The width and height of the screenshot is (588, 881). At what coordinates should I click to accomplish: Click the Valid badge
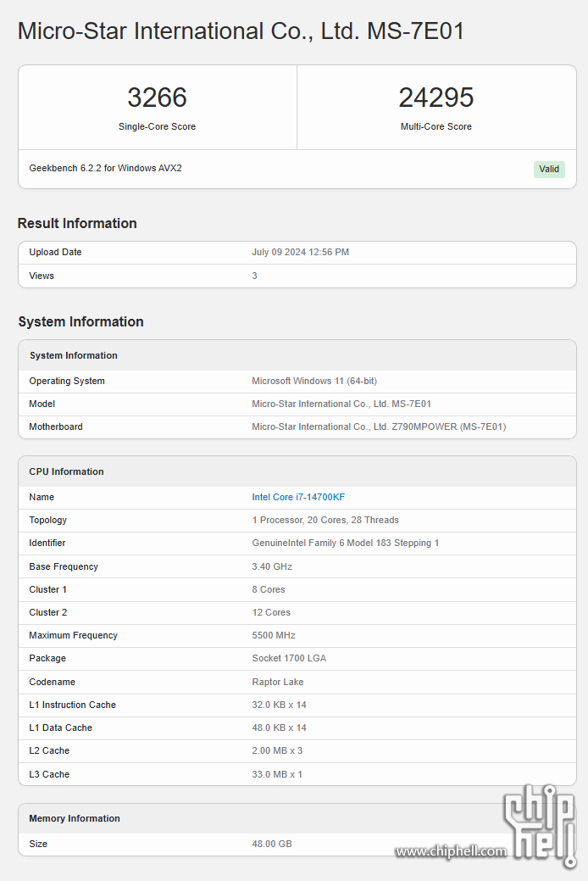coord(549,169)
